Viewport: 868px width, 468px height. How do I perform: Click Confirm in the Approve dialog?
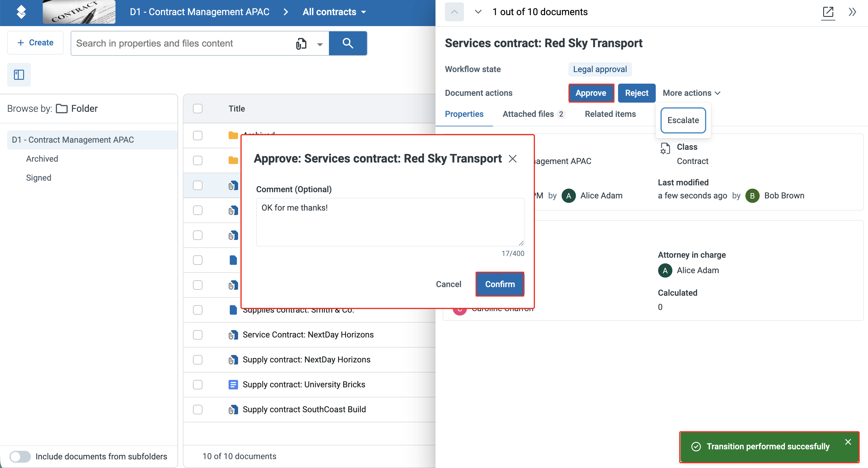coord(500,284)
